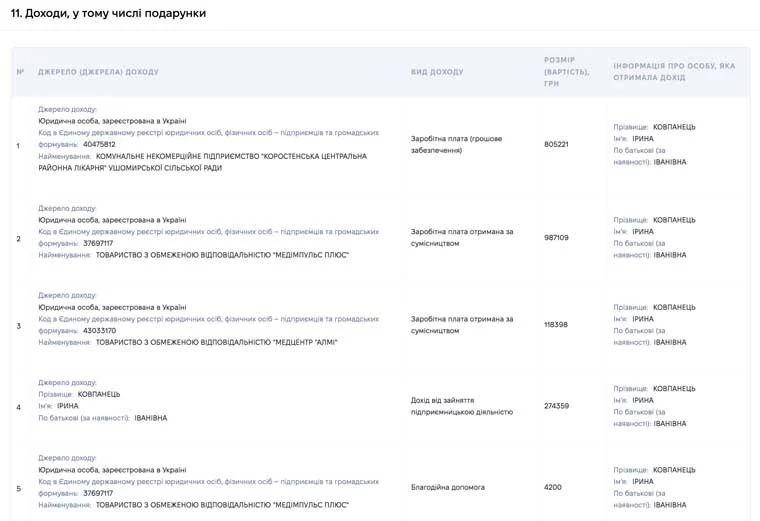This screenshot has height=521, width=760.
Task: Click 'Заробітна плата (грошове забезпечення)' cell
Action: point(457,144)
